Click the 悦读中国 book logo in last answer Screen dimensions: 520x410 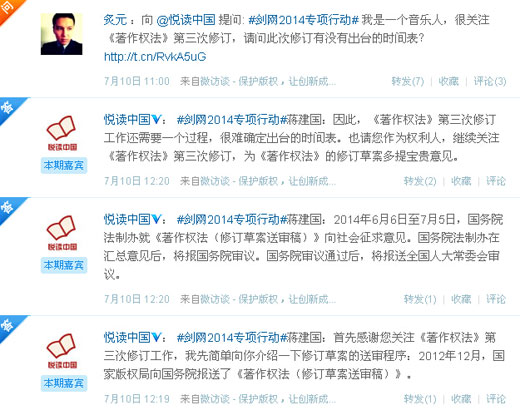point(62,351)
